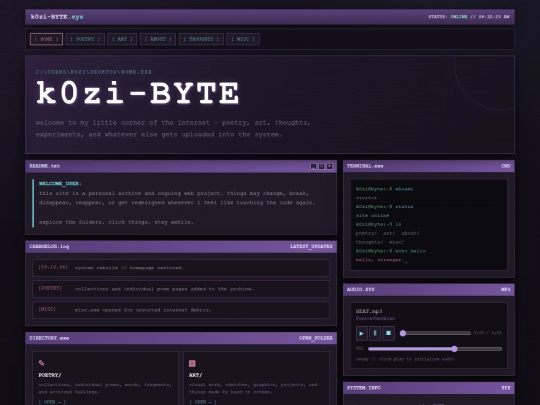
Task: Click OPEN link under POETRY/ folder
Action: pos(52,402)
